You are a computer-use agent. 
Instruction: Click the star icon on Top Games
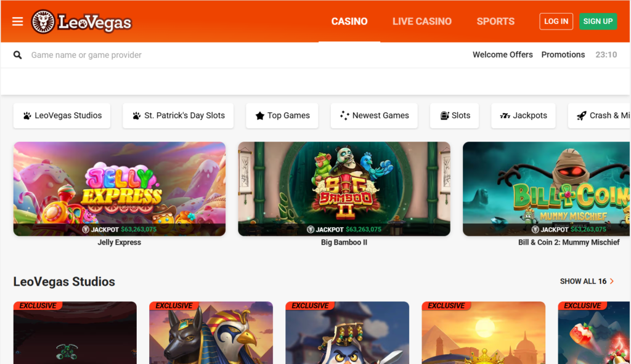click(x=260, y=116)
